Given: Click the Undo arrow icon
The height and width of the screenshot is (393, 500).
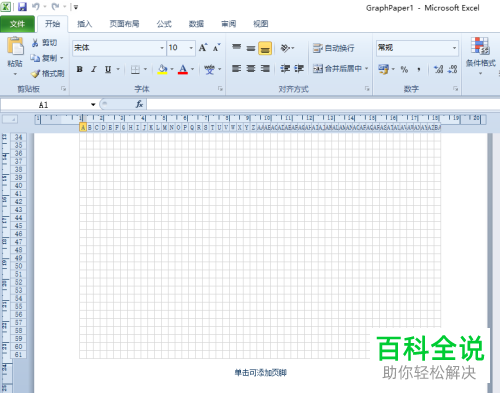Looking at the screenshot, I should (x=36, y=7).
